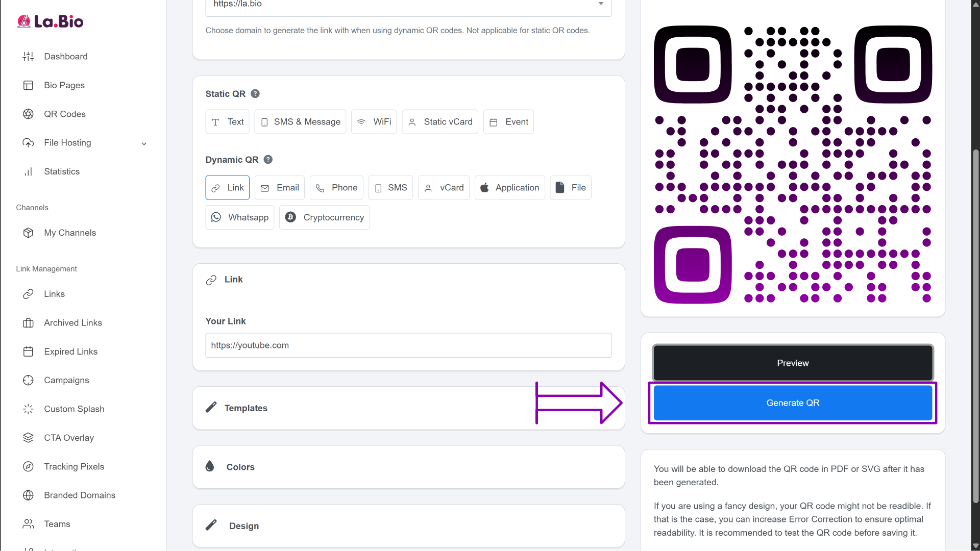Select the Whatsapp dynamic QR type
The width and height of the screenshot is (980, 551).
click(239, 217)
